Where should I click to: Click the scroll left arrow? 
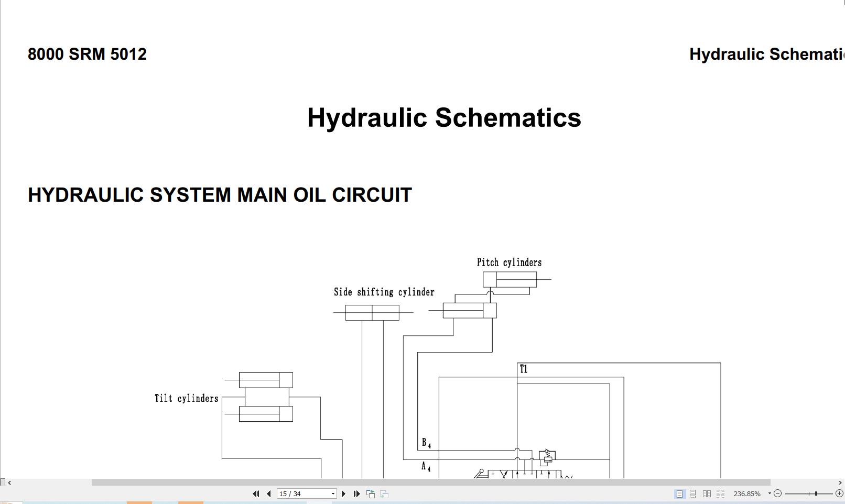tap(9, 483)
